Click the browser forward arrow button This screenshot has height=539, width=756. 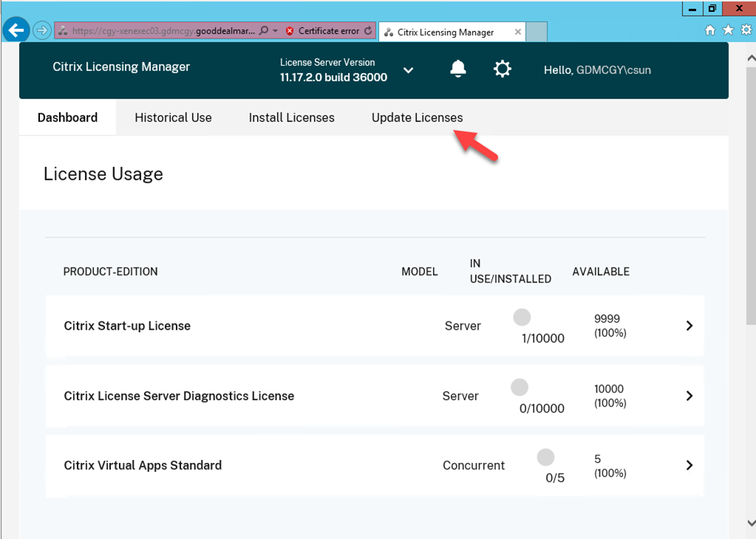(42, 31)
